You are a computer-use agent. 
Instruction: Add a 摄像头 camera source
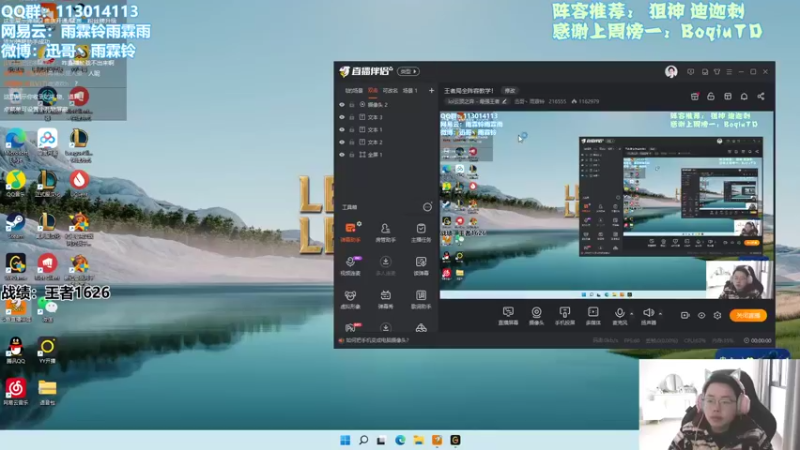(x=536, y=315)
